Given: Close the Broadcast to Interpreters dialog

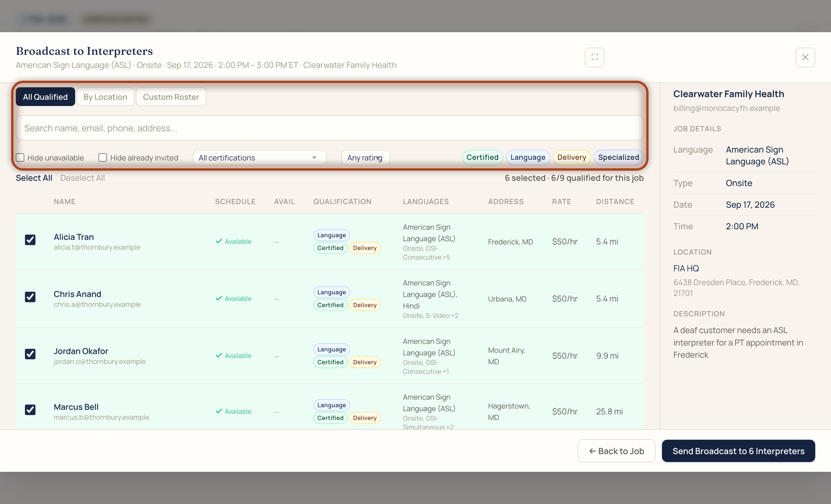Looking at the screenshot, I should point(805,57).
